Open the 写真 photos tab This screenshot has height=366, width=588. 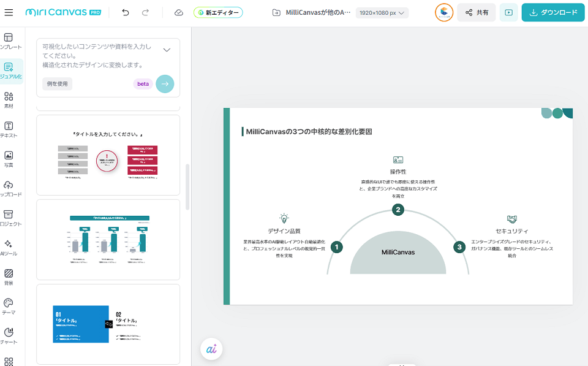pyautogui.click(x=9, y=159)
